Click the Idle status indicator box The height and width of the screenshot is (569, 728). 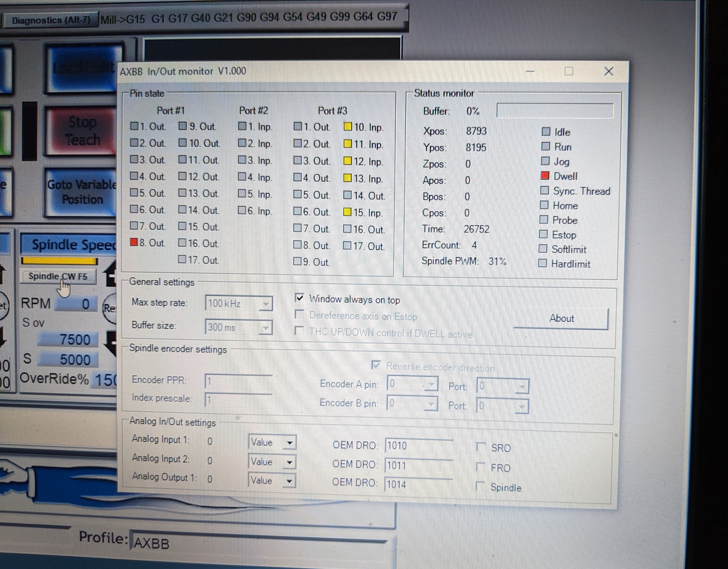point(546,131)
